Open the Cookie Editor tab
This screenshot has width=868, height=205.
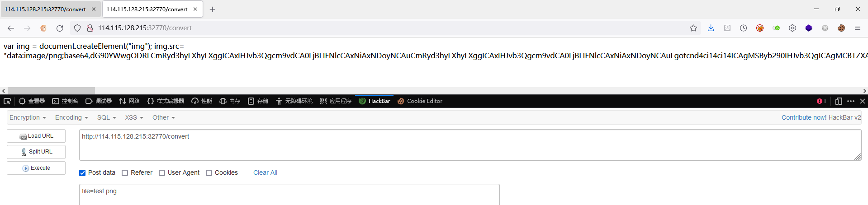point(420,101)
